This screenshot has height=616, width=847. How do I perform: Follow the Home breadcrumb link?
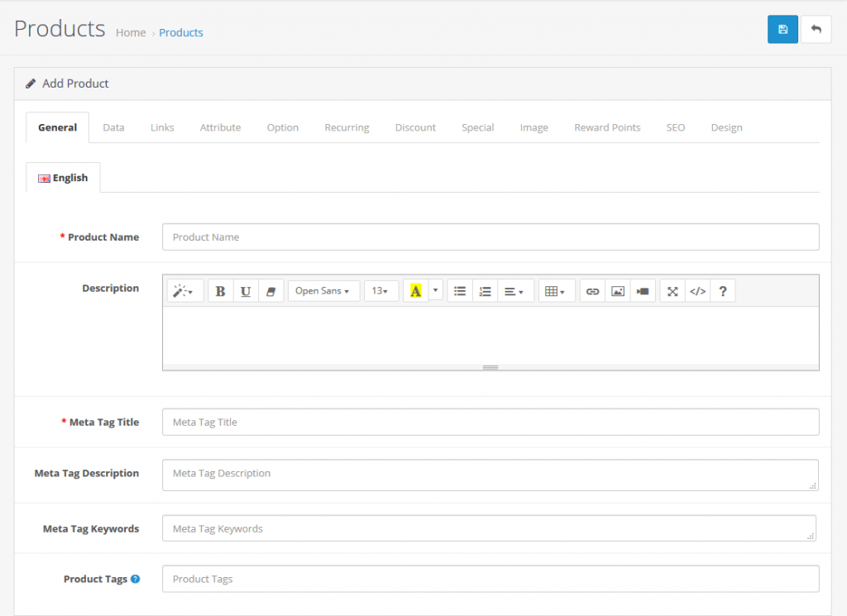click(130, 32)
